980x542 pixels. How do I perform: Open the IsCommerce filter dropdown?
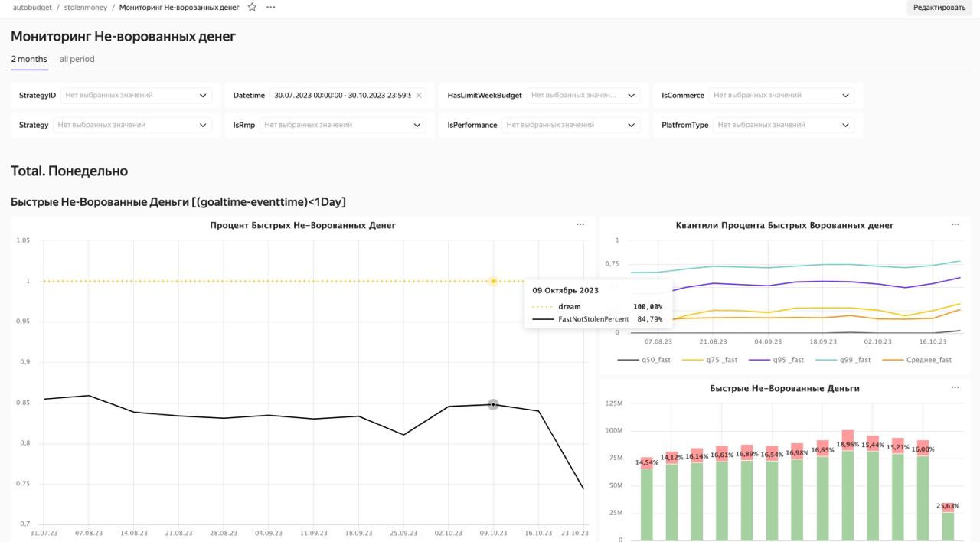(x=782, y=96)
